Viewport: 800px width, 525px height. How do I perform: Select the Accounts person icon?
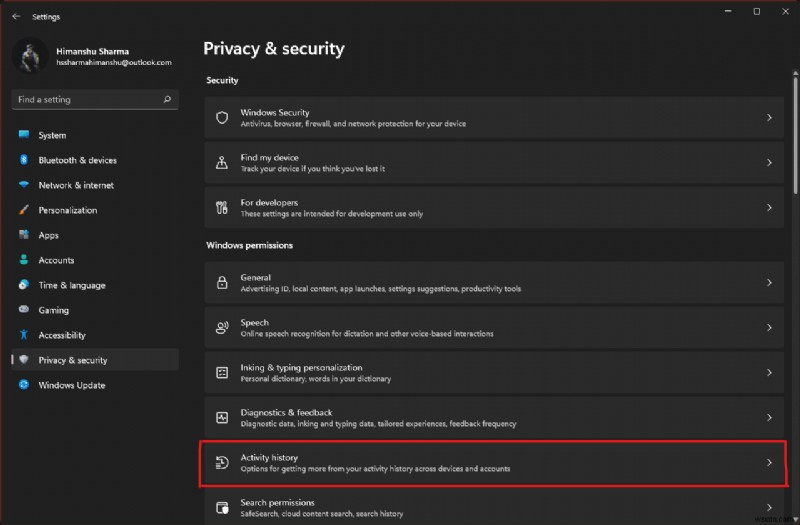coord(24,260)
